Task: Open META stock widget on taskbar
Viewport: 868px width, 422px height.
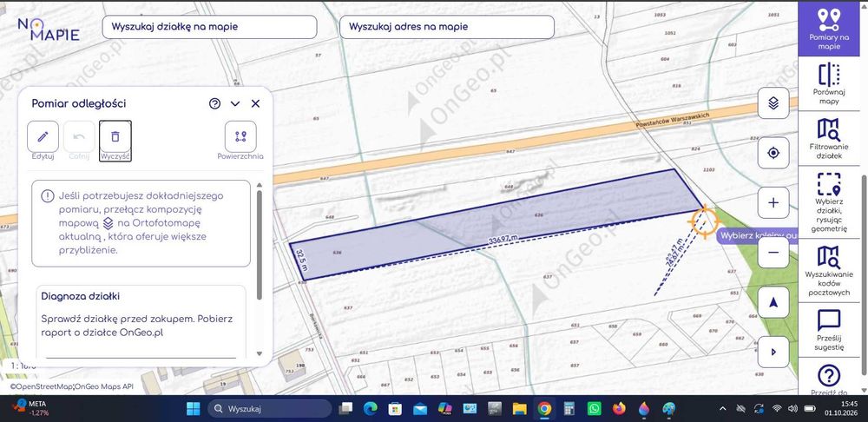Action: coord(32,408)
